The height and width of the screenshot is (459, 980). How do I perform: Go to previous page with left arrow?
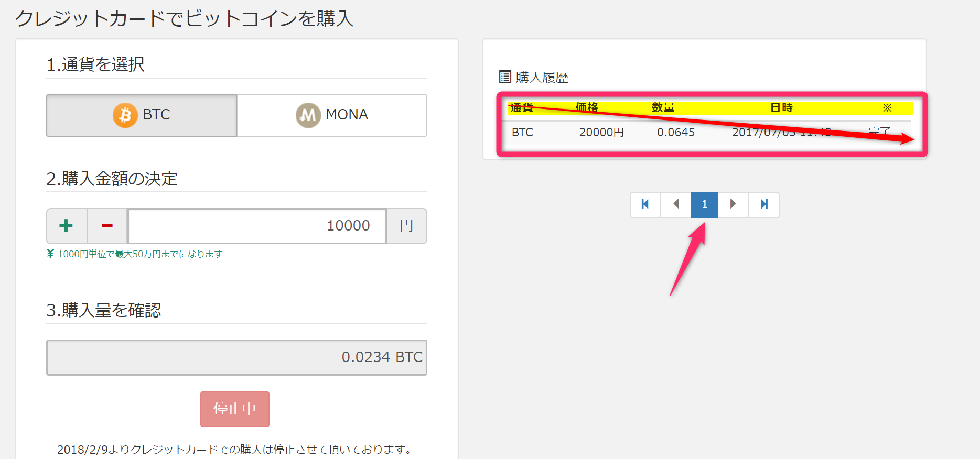pos(676,204)
